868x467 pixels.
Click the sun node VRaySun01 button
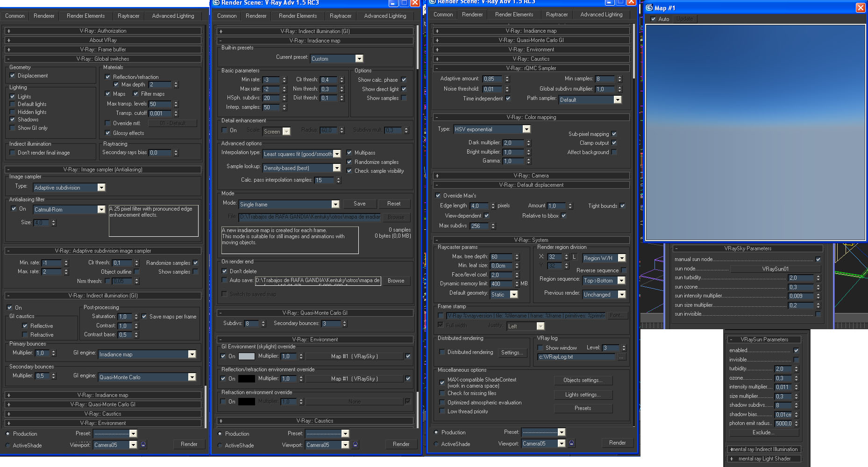coord(776,269)
